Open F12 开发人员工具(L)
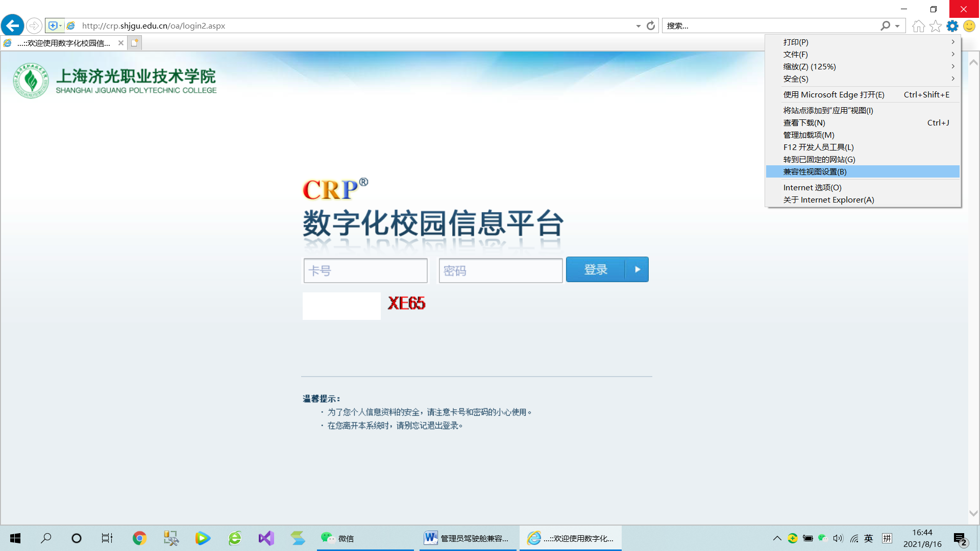Viewport: 980px width, 551px height. tap(863, 147)
